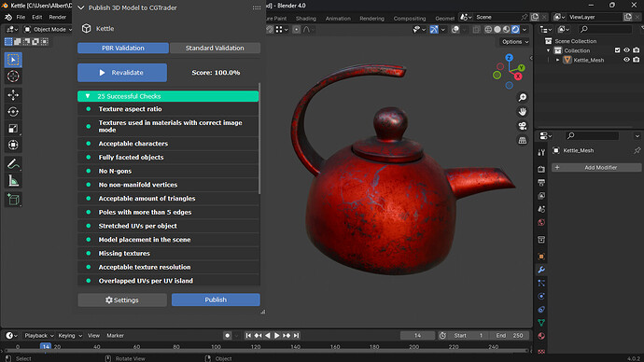Click the viewport zoom magnifier icon
Image resolution: width=644 pixels, height=362 pixels.
click(x=523, y=97)
